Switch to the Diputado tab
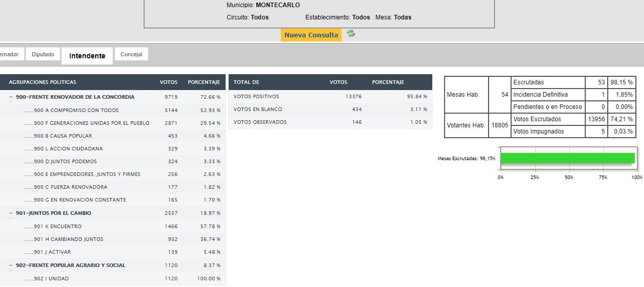 click(x=43, y=54)
